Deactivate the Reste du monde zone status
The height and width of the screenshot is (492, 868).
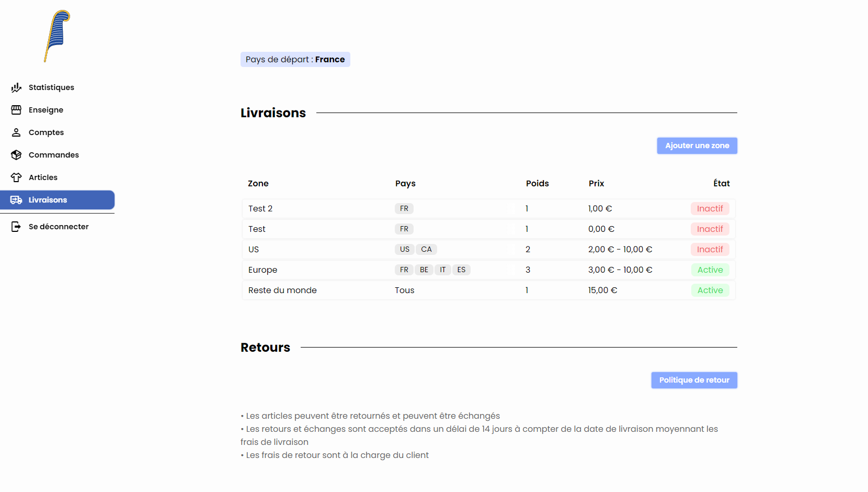click(710, 290)
